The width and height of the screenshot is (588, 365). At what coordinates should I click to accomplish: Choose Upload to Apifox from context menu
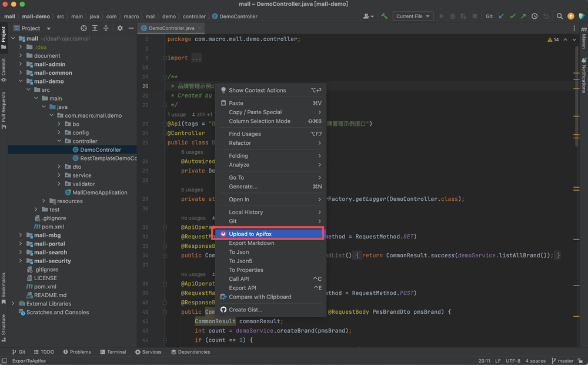249,234
